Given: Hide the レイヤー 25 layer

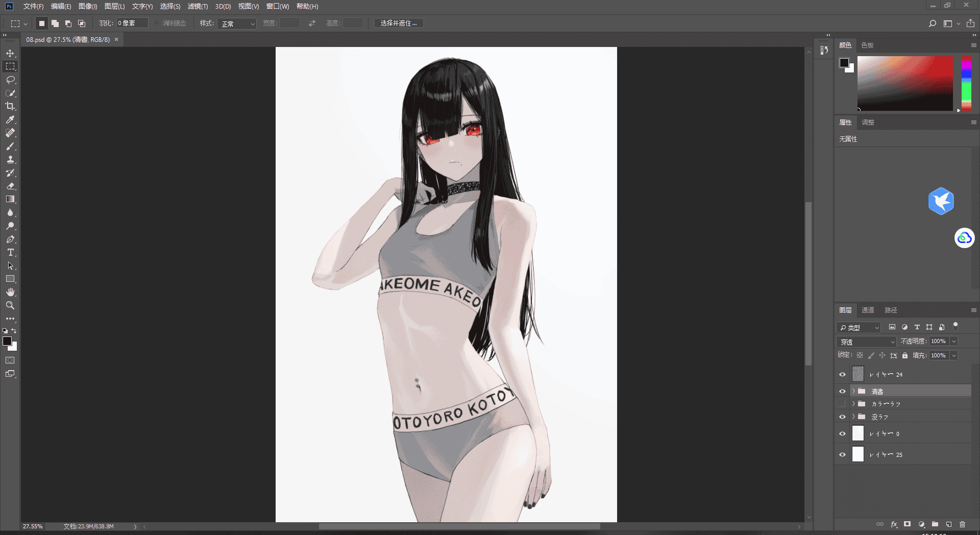Looking at the screenshot, I should click(842, 455).
